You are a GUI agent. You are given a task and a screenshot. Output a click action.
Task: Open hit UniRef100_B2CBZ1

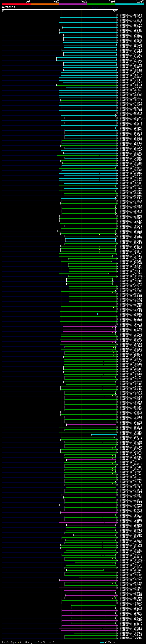pos(131,319)
